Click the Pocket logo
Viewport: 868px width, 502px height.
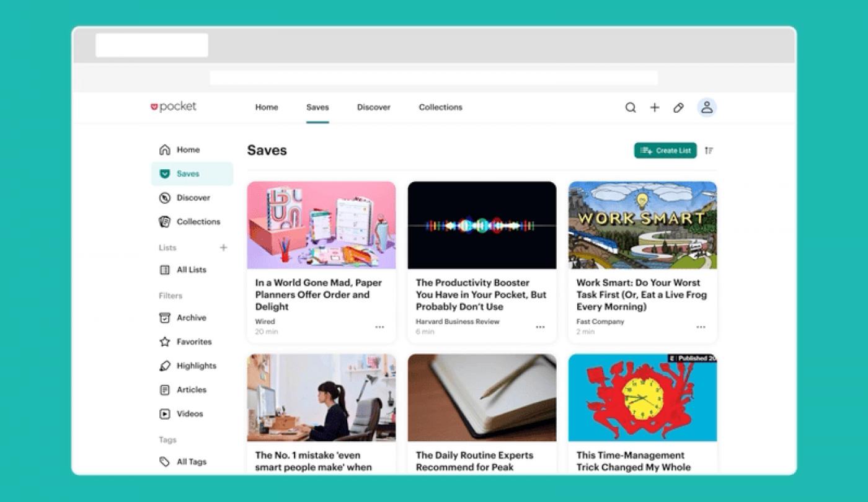click(x=174, y=107)
